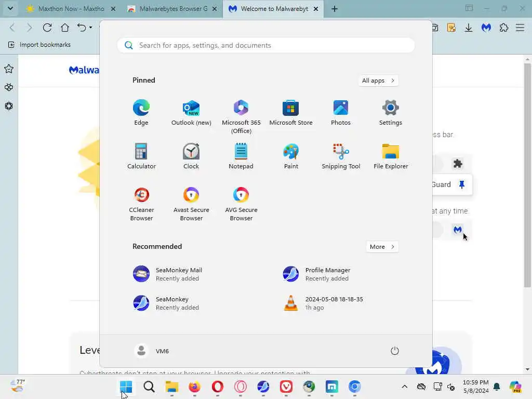
Task: Open VM6 user account options
Action: tap(151, 351)
